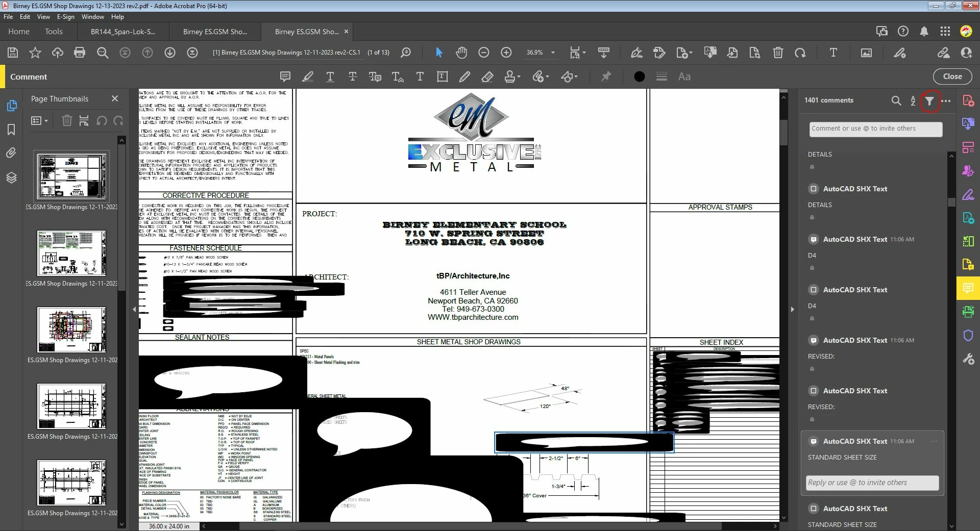
Task: Check the last AutoCAD SHX Text comment checkbox
Action: (x=814, y=509)
